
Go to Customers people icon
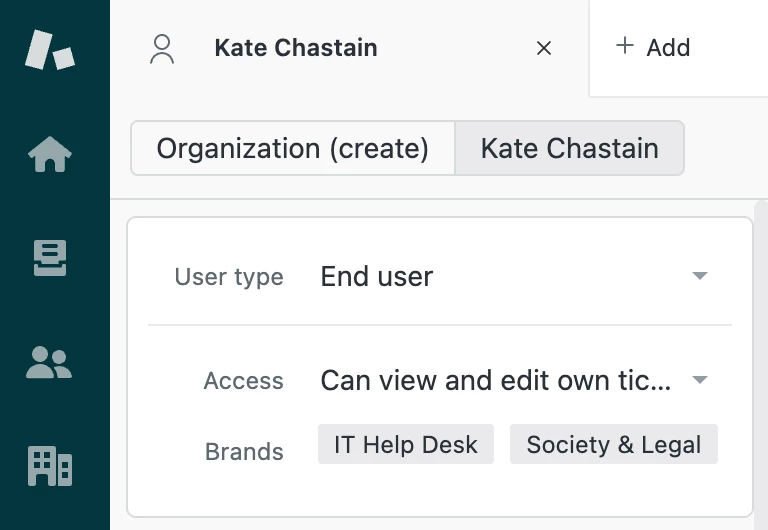[50, 363]
